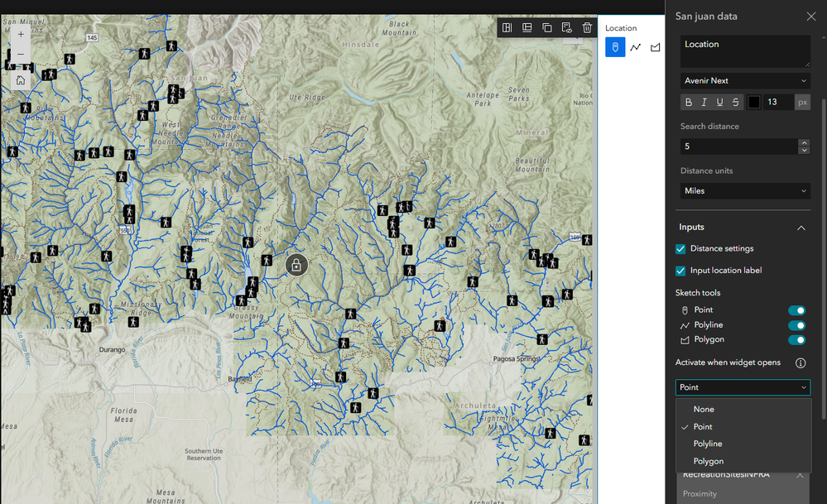This screenshot has width=827, height=504.
Task: Apply bold formatting to the label
Action: pos(688,103)
